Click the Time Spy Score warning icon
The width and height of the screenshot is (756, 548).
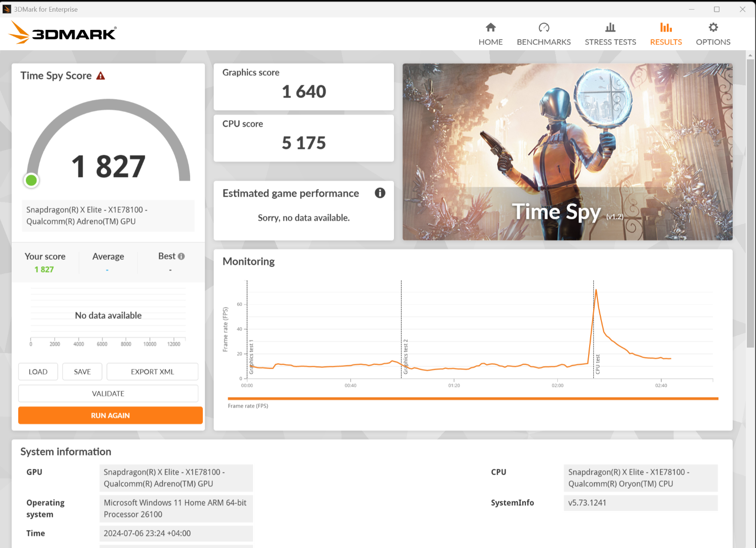pyautogui.click(x=101, y=76)
